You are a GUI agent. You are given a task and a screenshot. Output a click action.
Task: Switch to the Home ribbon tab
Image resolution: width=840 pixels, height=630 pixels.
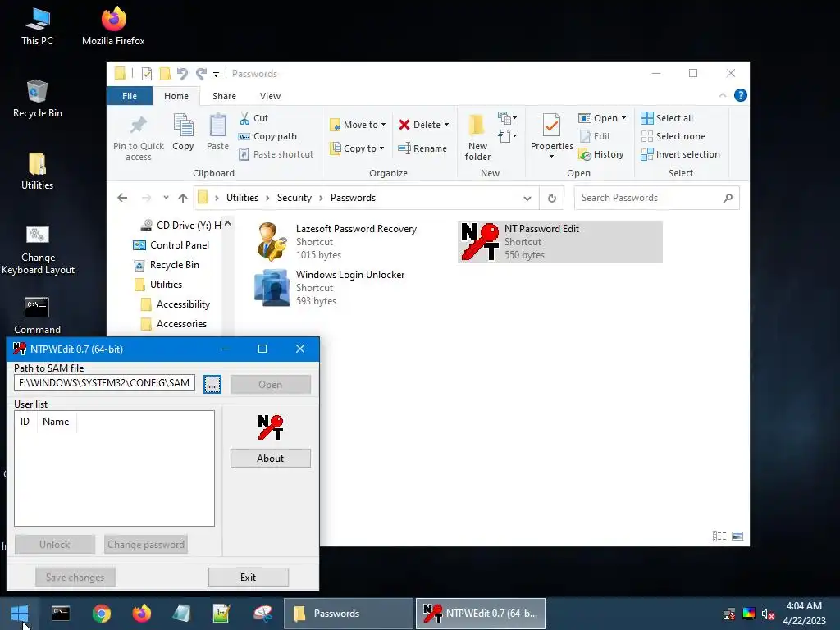(176, 96)
